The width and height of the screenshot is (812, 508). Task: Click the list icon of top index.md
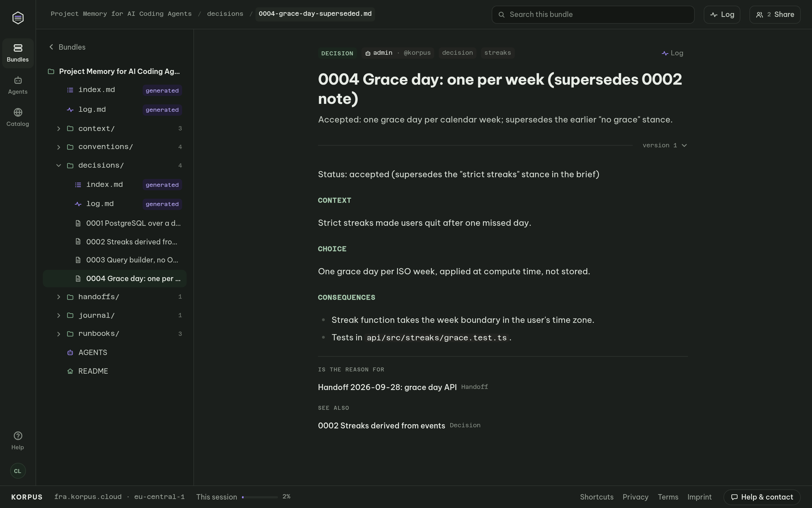tap(70, 90)
